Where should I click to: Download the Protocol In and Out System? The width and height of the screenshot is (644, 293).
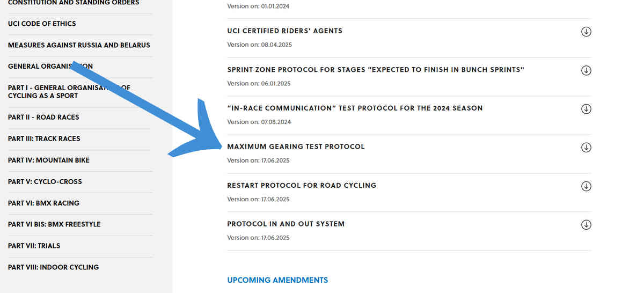pos(586,225)
